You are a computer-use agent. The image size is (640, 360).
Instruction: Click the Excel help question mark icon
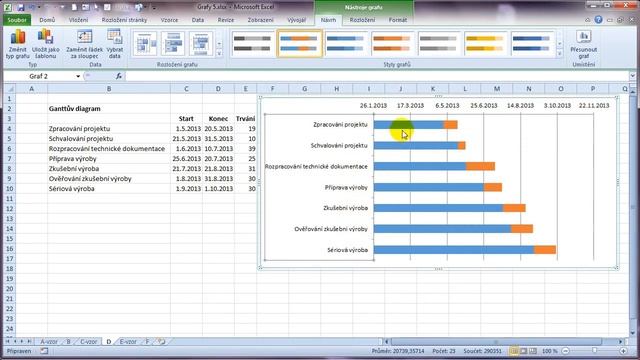click(598, 20)
